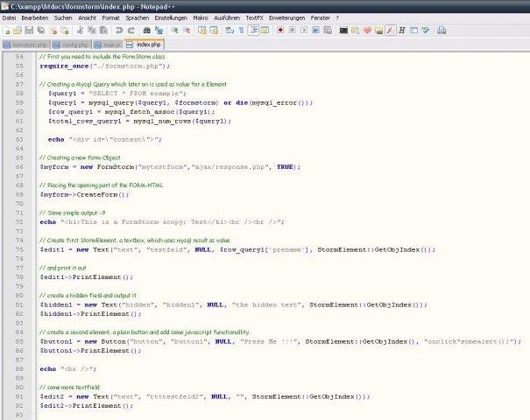The width and height of the screenshot is (530, 420).
Task: Click line number 75 in margin
Action: click(x=18, y=249)
